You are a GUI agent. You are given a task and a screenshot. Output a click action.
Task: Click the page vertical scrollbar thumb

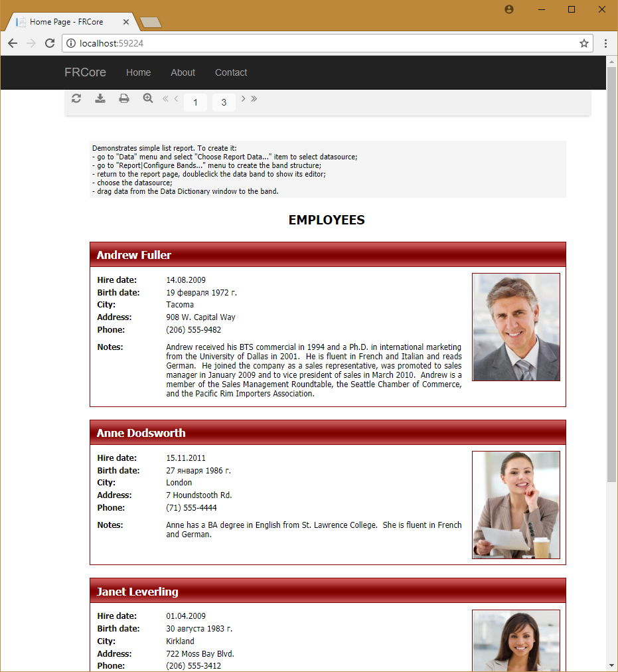pyautogui.click(x=611, y=274)
